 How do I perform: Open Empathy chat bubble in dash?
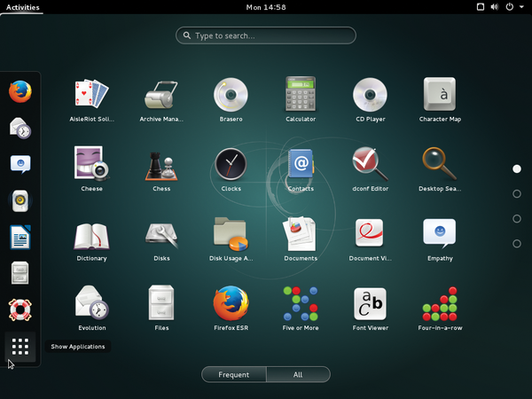pyautogui.click(x=20, y=164)
